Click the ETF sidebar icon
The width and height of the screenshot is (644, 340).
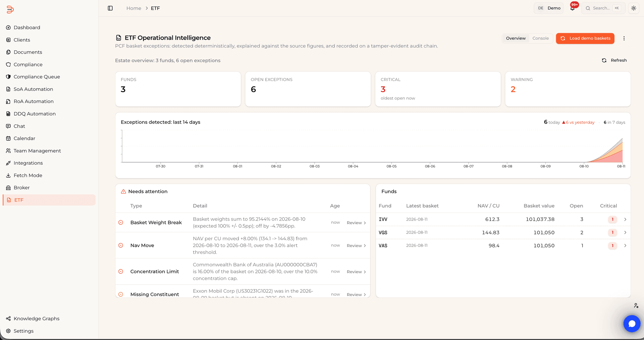[x=9, y=200]
